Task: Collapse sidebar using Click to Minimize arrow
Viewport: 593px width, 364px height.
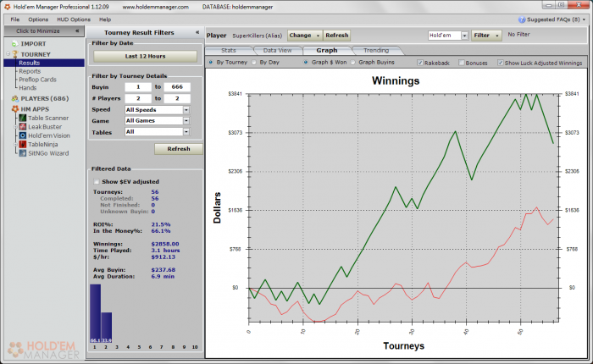Action: (x=77, y=31)
